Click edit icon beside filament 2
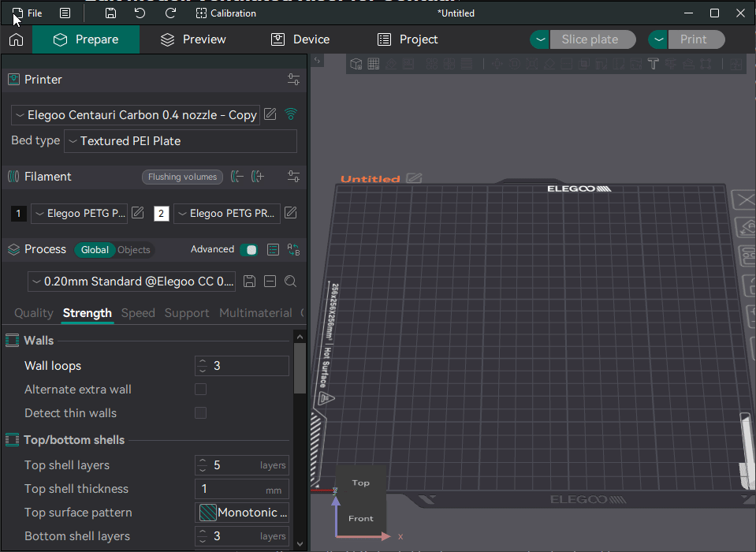Screen dimensions: 756x552 click(290, 213)
